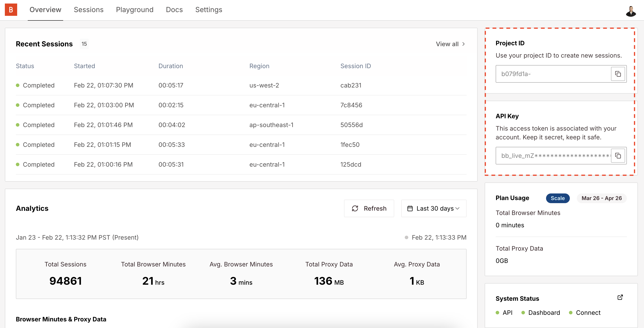The image size is (644, 328).
Task: Click the Completed status dot for session cab231
Action: [18, 85]
